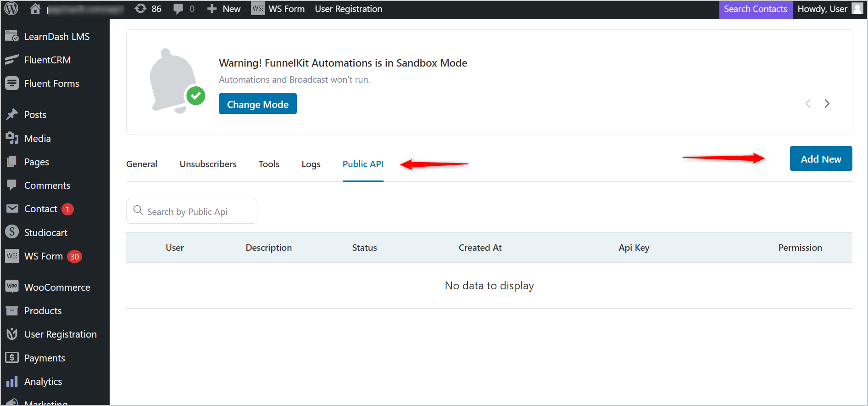868x406 pixels.
Task: Switch to the Unsubscribers tab
Action: 208,164
